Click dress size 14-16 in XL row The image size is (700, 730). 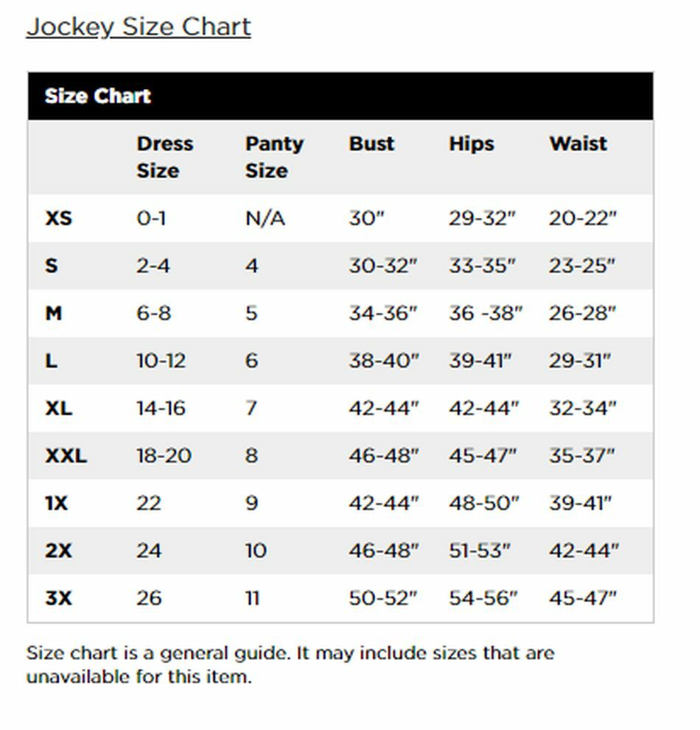click(161, 408)
